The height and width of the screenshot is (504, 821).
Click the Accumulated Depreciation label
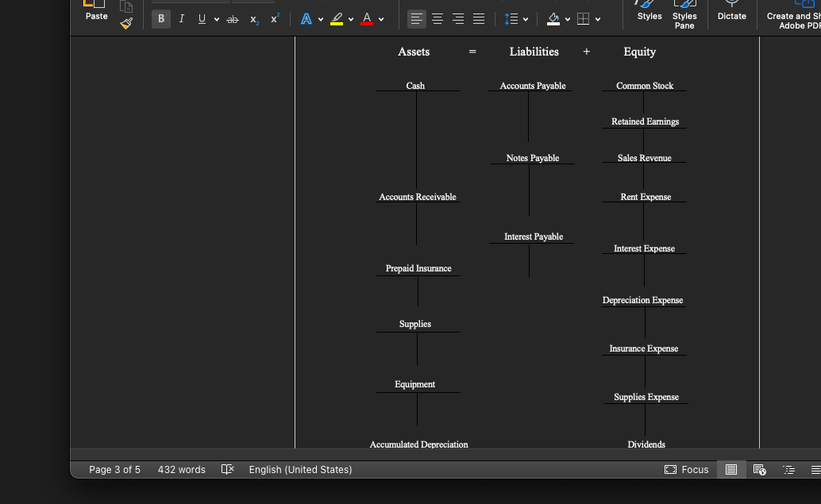click(x=419, y=444)
